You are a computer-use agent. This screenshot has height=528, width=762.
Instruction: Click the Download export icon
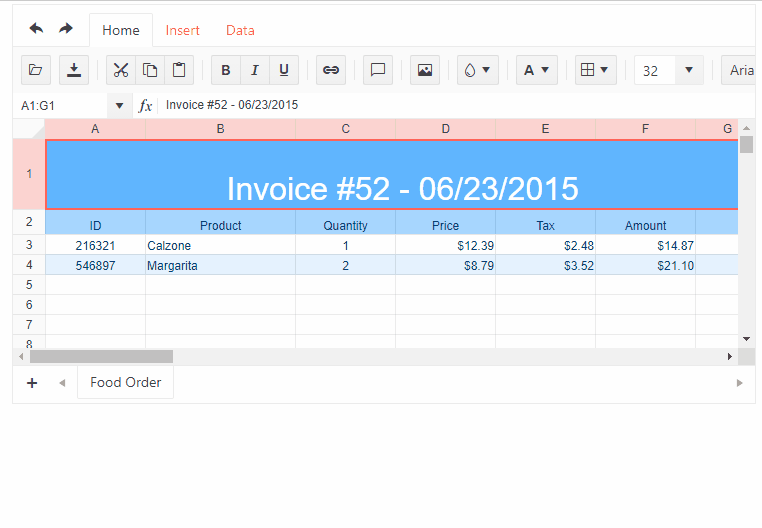[x=74, y=70]
